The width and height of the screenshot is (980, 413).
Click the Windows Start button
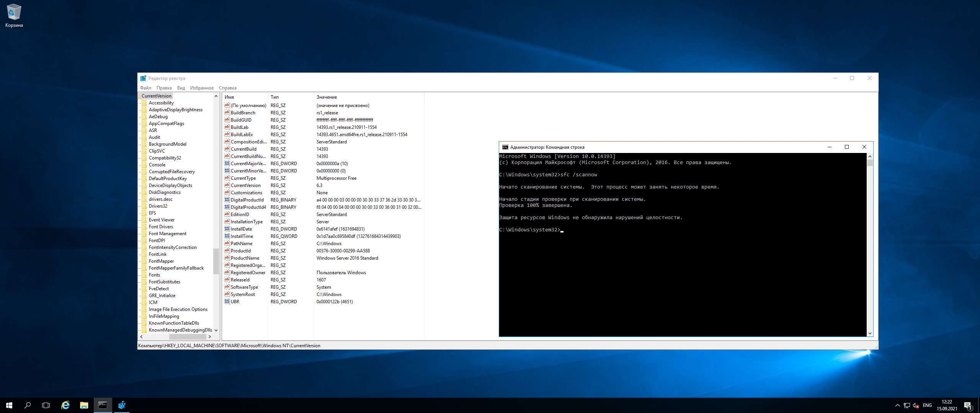coord(9,405)
